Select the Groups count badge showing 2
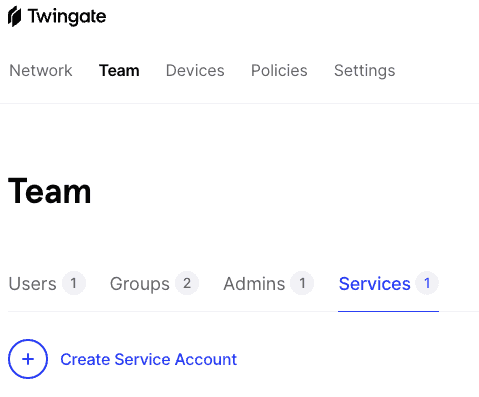 tap(187, 283)
